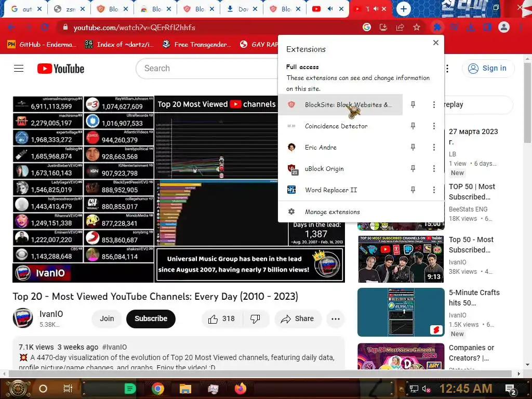The image size is (532, 399).
Task: Click the share page icon in address bar
Action: tap(400, 27)
